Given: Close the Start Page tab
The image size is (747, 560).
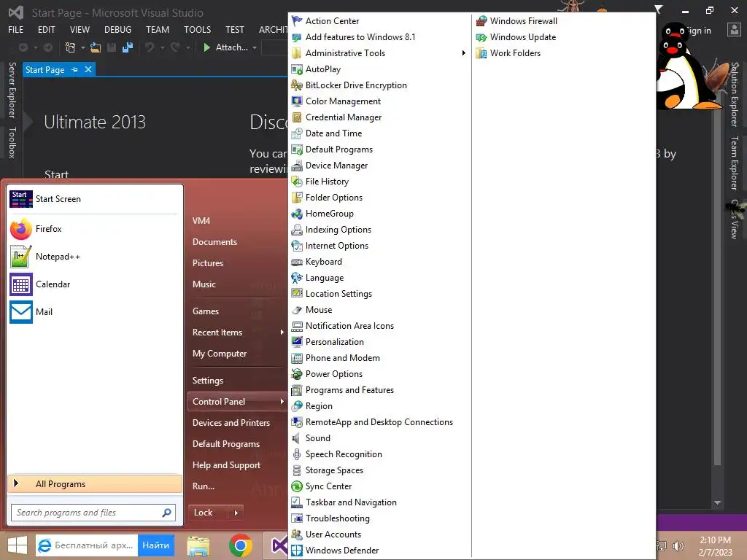Looking at the screenshot, I should coord(88,69).
